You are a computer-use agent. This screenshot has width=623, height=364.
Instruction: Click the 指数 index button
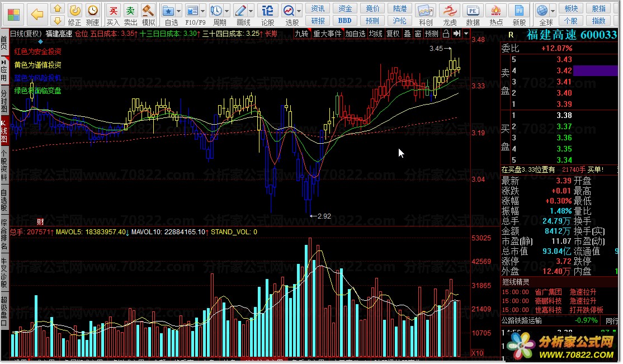coord(599,21)
